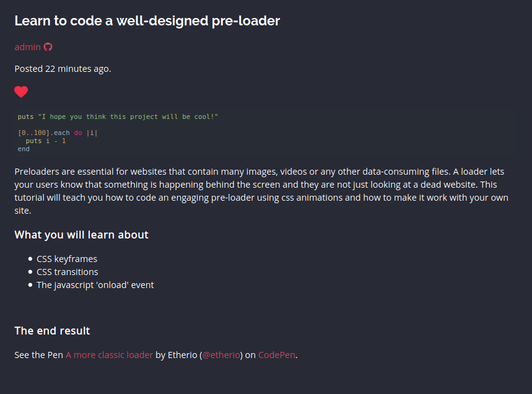This screenshot has width=532, height=394.
Task: Click the 'What you will learn about' heading
Action: coord(81,235)
